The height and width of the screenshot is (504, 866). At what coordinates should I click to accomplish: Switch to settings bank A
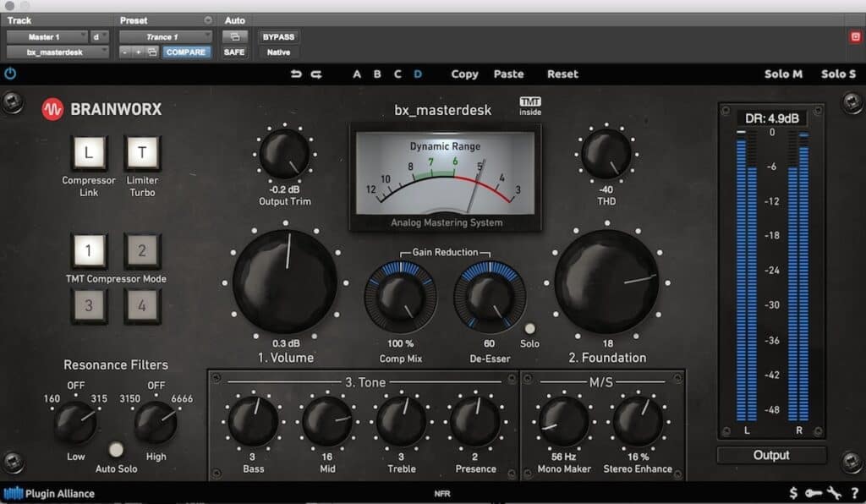pos(357,74)
